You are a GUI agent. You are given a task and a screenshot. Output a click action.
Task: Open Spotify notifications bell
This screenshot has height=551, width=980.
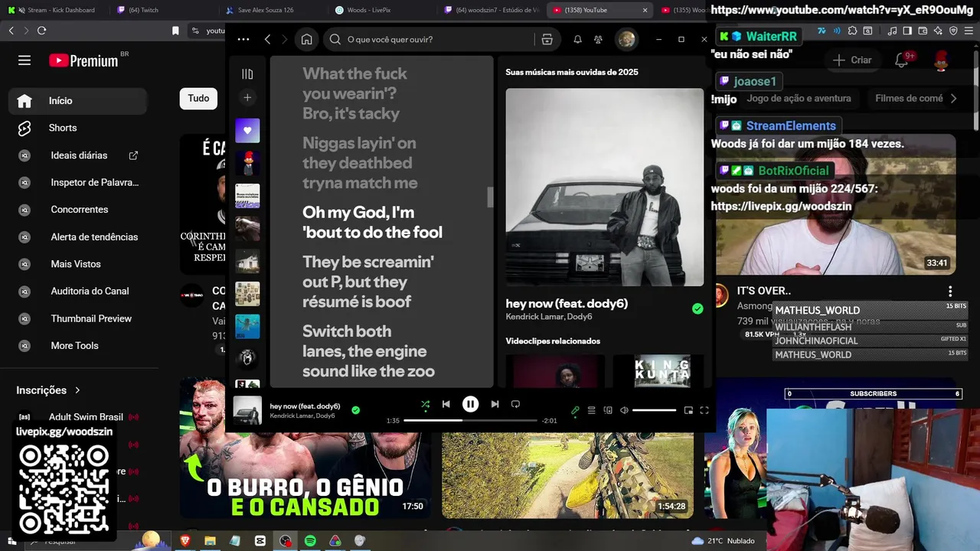click(578, 39)
